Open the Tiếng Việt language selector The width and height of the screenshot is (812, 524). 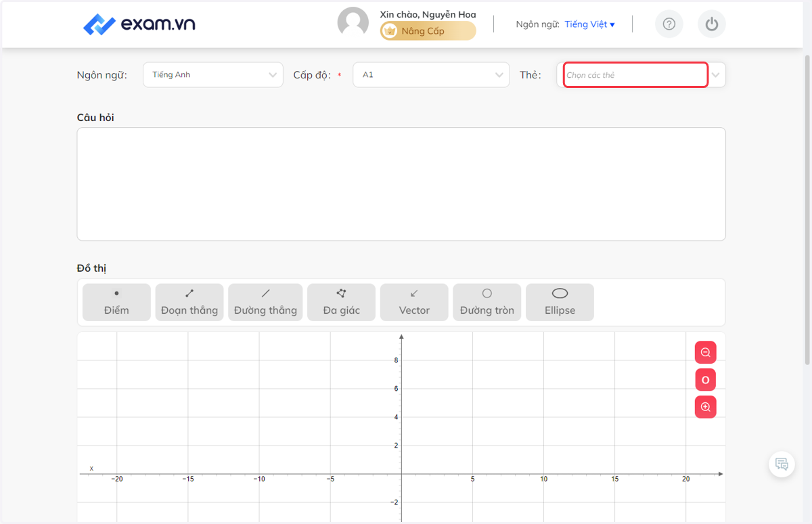click(x=589, y=24)
